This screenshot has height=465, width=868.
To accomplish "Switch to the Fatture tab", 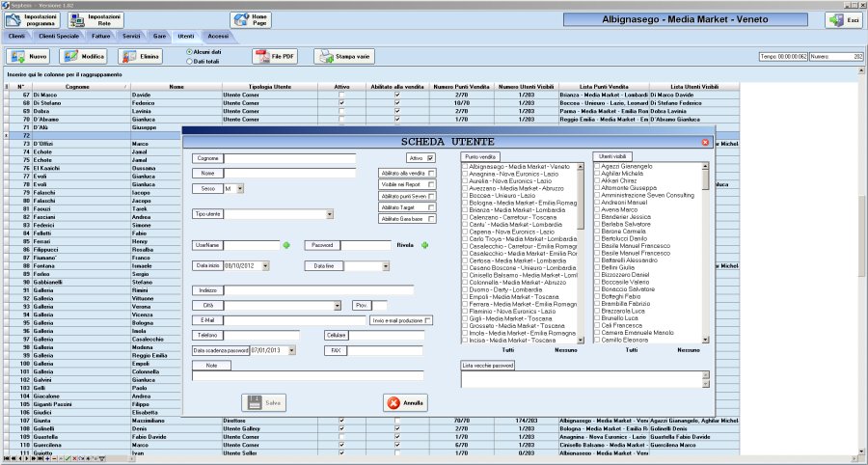I will 101,35.
